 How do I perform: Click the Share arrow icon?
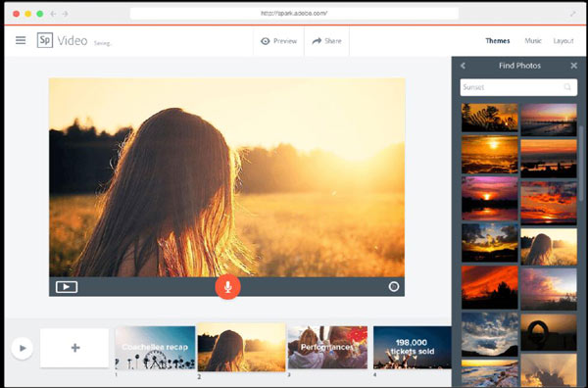(x=317, y=41)
